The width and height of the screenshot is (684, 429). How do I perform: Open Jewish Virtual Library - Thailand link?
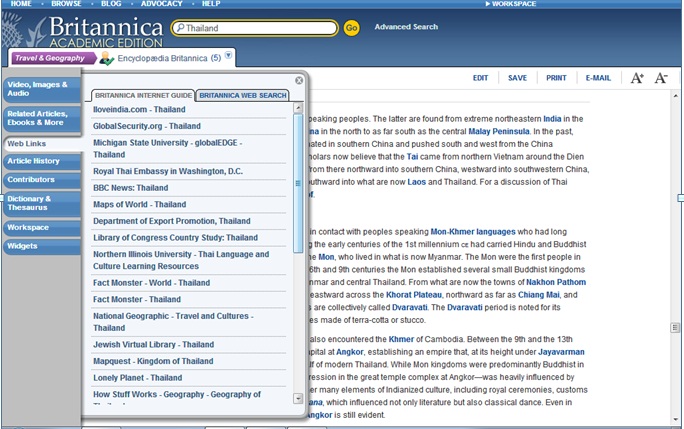[154, 345]
